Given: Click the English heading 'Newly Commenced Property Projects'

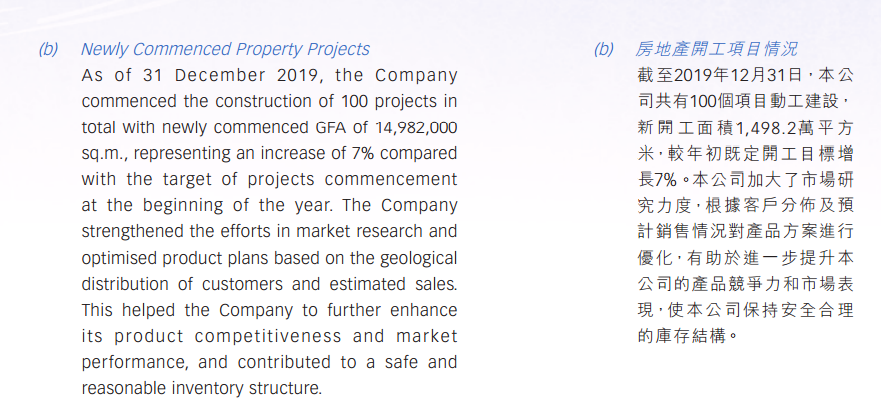Looking at the screenshot, I should [x=225, y=49].
